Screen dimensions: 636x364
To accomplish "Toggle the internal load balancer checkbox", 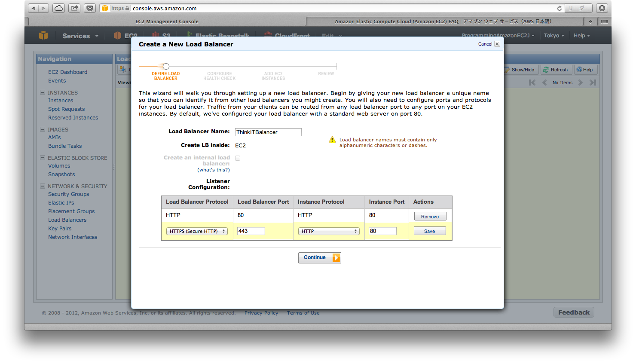I will click(238, 158).
